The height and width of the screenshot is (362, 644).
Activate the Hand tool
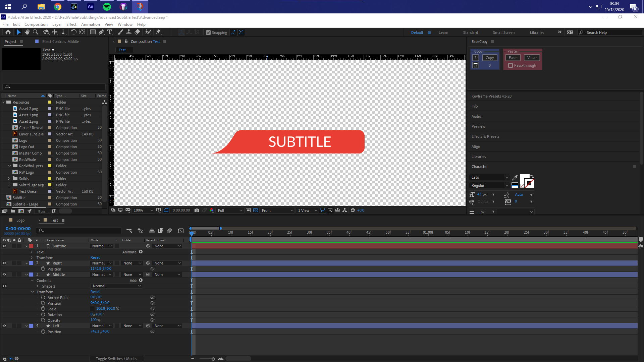(27, 32)
